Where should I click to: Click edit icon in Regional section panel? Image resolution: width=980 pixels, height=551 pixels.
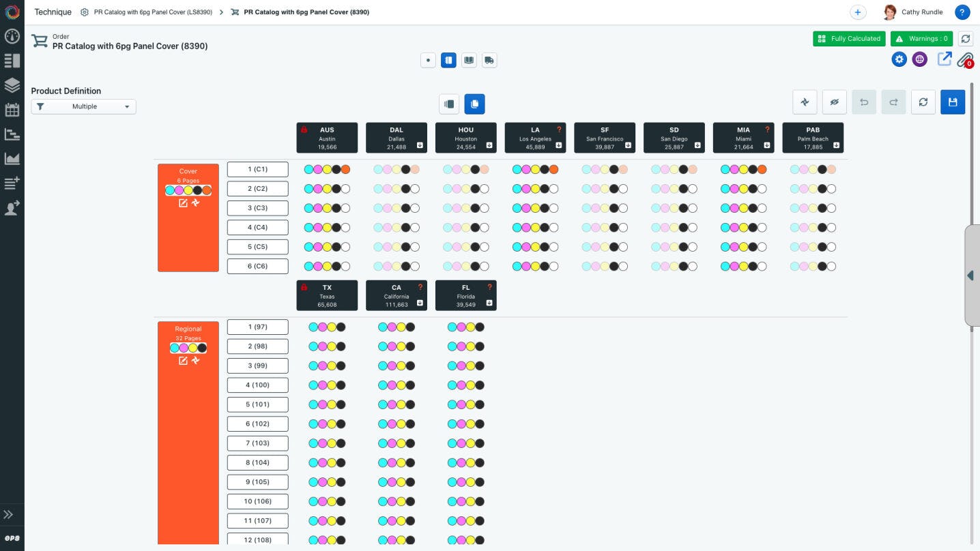(x=183, y=361)
